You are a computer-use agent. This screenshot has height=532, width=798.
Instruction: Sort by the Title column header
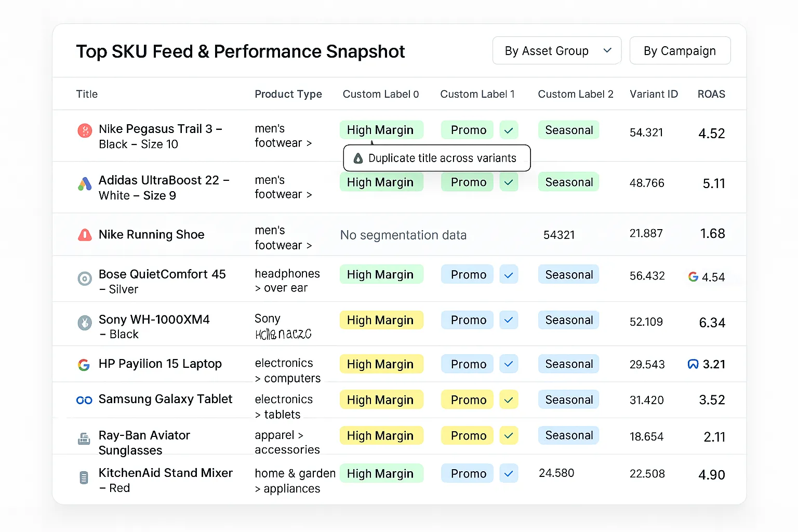pyautogui.click(x=87, y=94)
